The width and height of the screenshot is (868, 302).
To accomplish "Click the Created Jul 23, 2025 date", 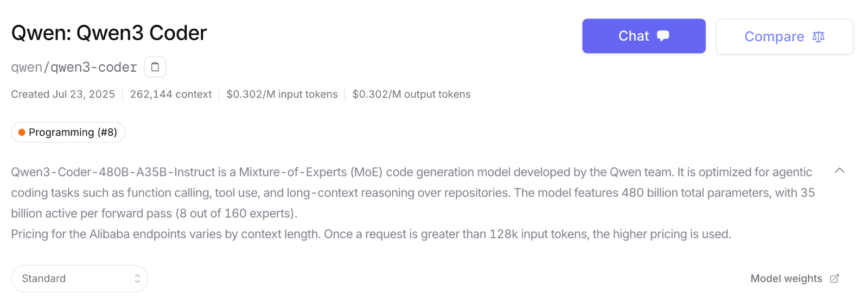I will point(63,95).
